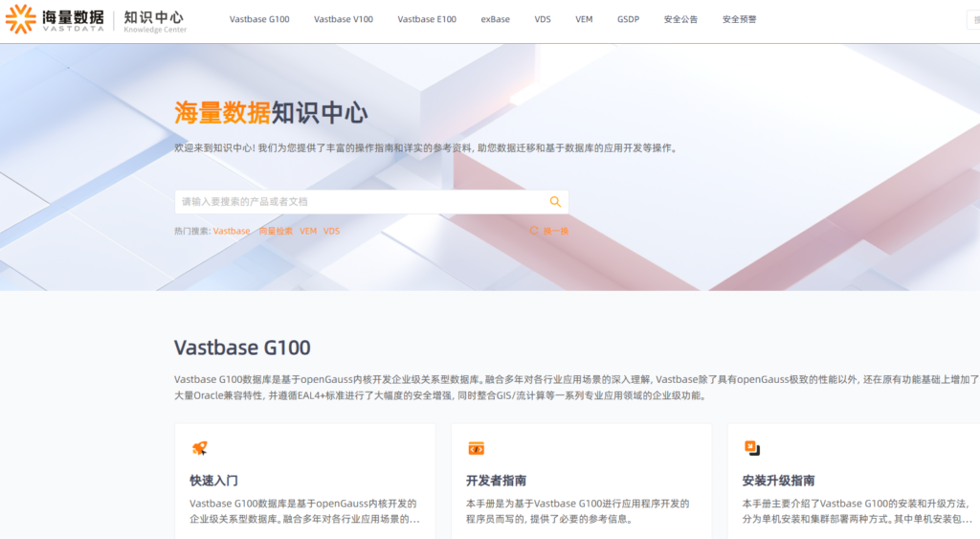Click the code icon on 开发者指南 card
Image resolution: width=980 pixels, height=539 pixels.
point(477,448)
